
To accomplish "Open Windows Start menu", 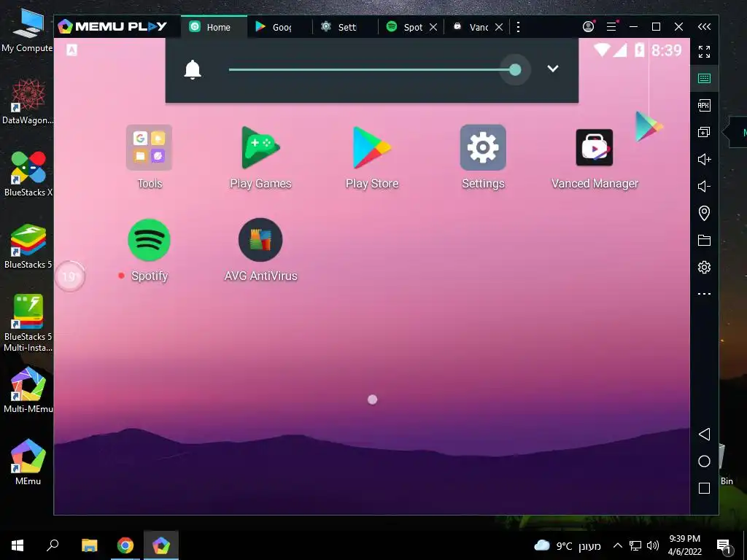I will (18, 545).
